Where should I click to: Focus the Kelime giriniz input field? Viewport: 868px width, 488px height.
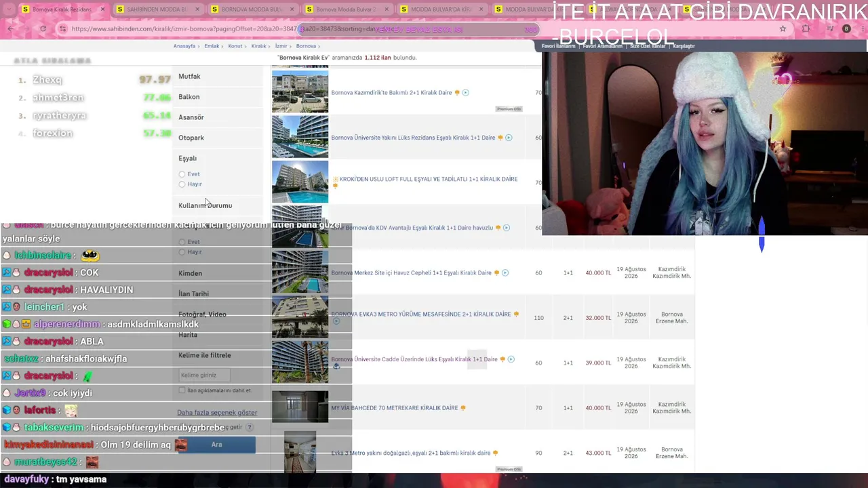204,375
